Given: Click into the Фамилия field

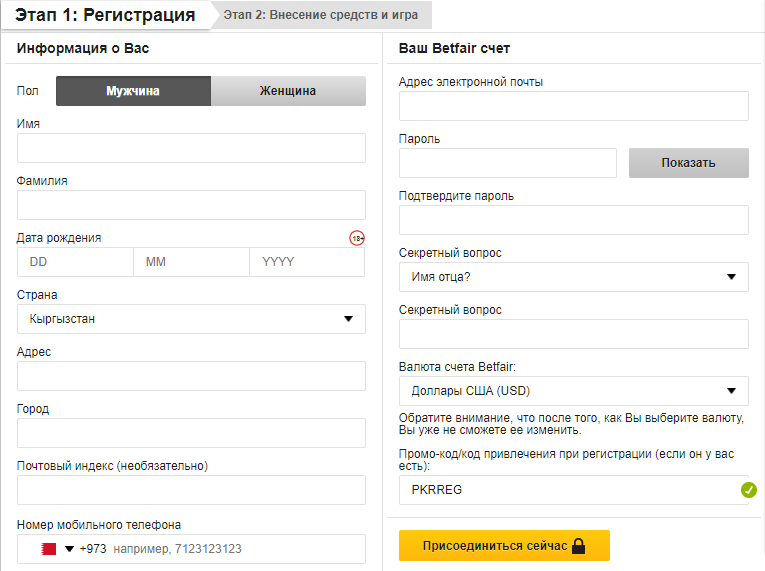Looking at the screenshot, I should [191, 205].
